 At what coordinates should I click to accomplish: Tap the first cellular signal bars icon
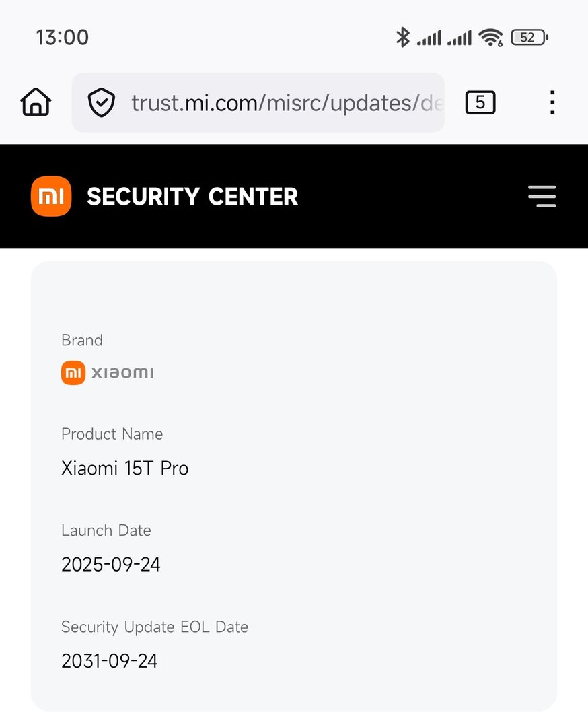click(429, 38)
